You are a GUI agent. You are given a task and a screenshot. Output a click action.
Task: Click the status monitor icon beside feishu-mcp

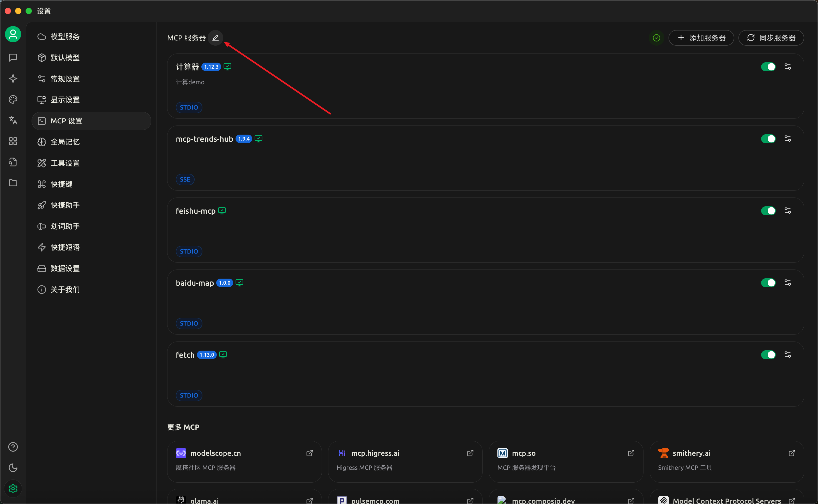(x=222, y=211)
